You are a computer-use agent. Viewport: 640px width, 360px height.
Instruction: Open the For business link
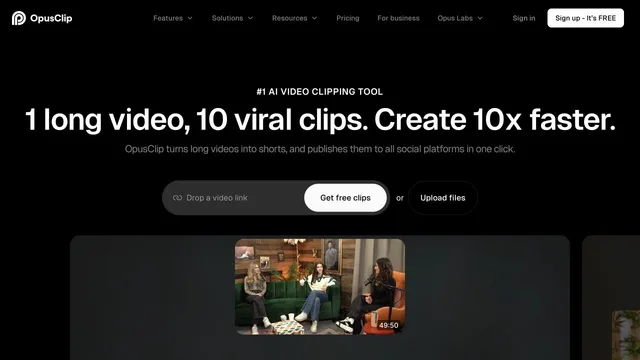tap(398, 18)
